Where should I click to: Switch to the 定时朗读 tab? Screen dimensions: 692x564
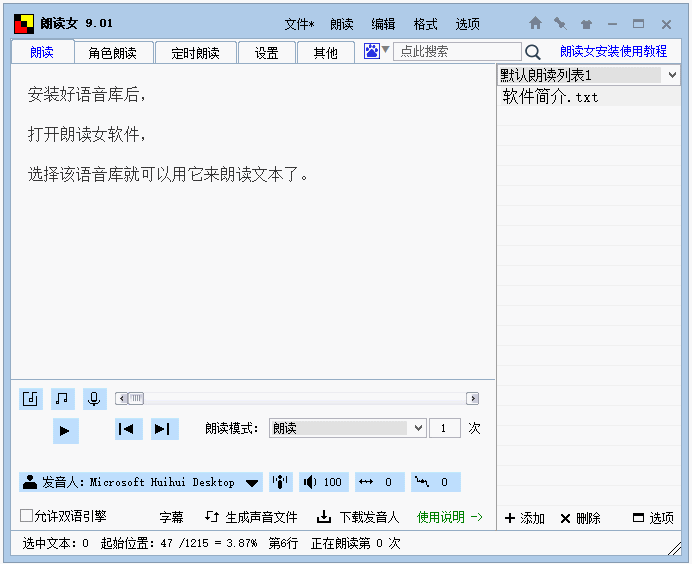pos(196,53)
